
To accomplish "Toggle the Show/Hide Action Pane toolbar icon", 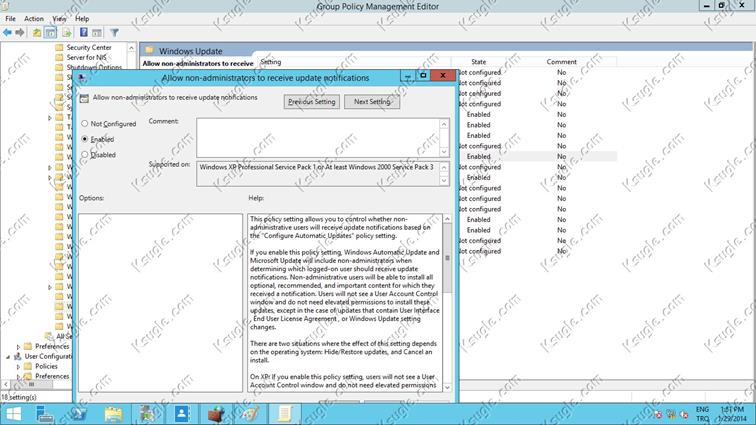I will 97,32.
